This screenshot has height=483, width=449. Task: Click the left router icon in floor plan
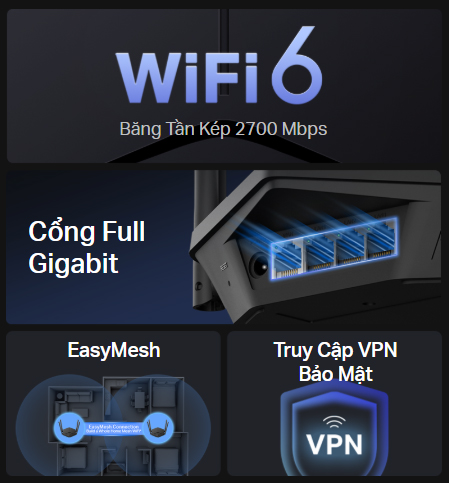(x=70, y=428)
